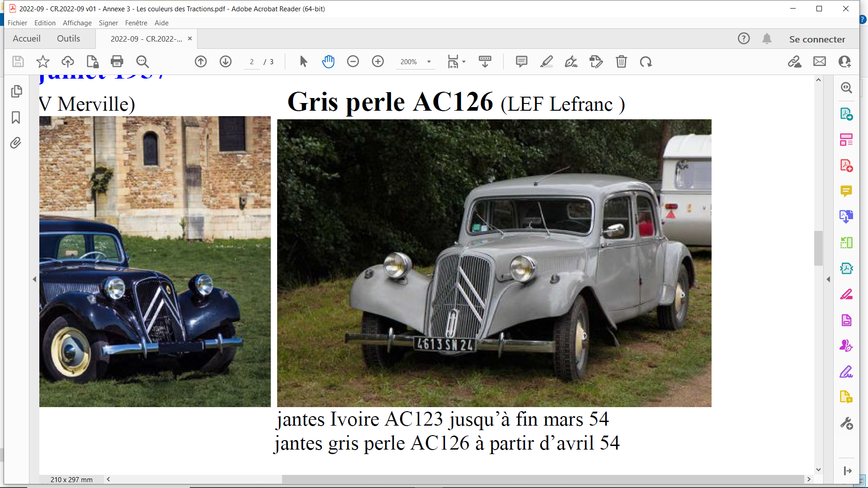
Task: Open the Bookmarks panel icon
Action: 16,117
